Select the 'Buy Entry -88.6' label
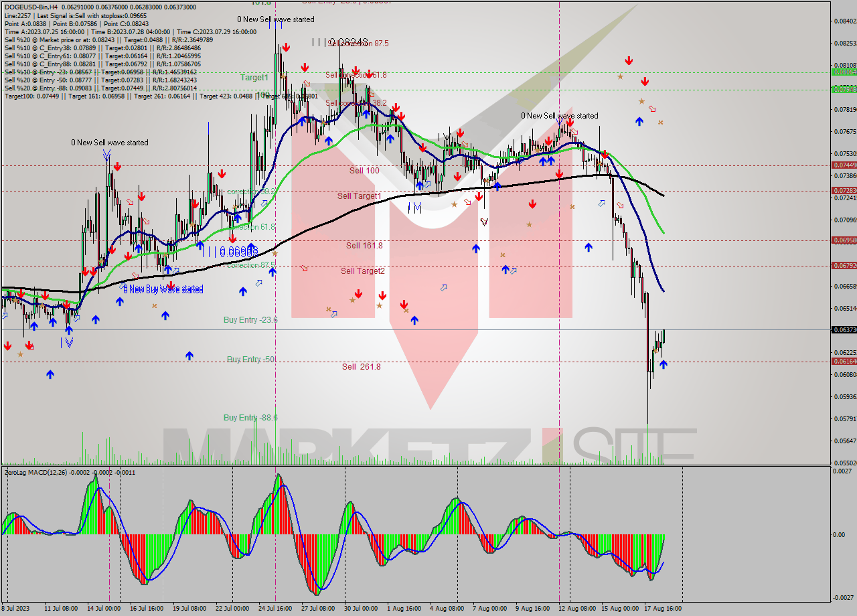The width and height of the screenshot is (857, 616). pos(250,418)
